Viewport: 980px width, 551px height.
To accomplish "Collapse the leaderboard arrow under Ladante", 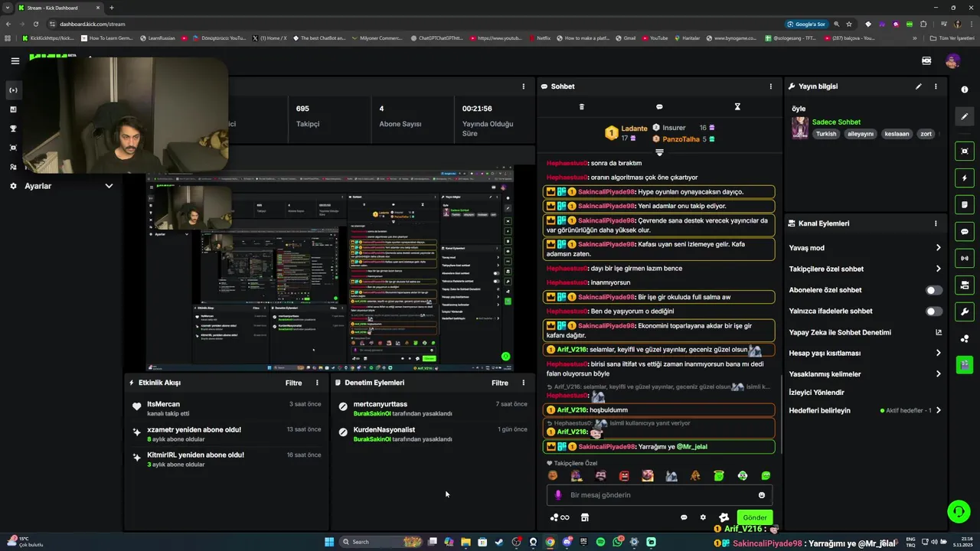I will tap(659, 153).
